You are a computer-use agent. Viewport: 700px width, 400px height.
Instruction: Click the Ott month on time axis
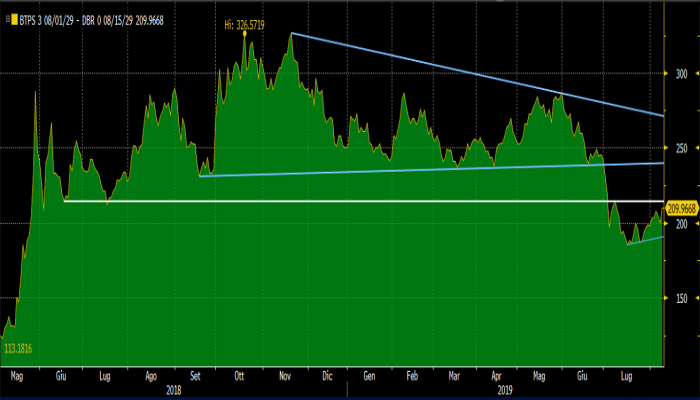239,378
